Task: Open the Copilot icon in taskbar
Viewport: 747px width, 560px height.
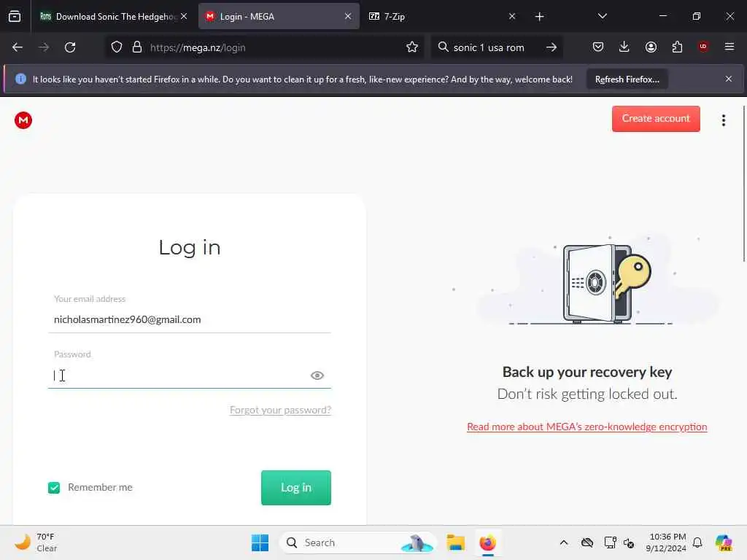Action: (x=723, y=542)
